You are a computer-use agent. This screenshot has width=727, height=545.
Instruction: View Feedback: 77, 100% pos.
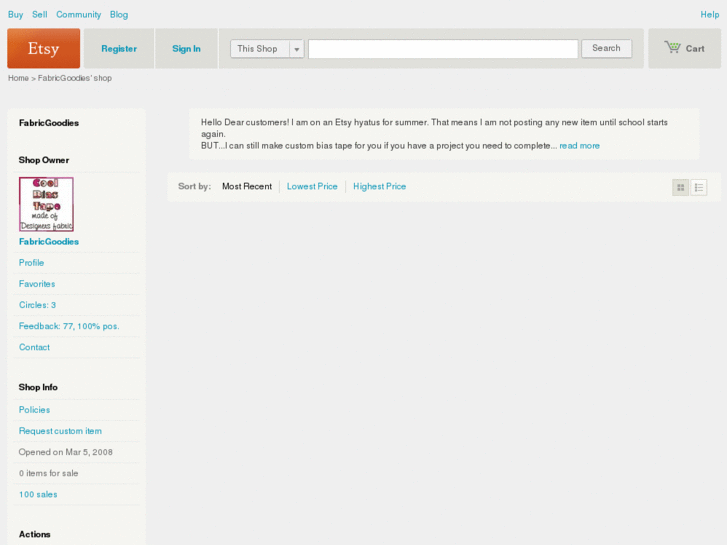69,326
